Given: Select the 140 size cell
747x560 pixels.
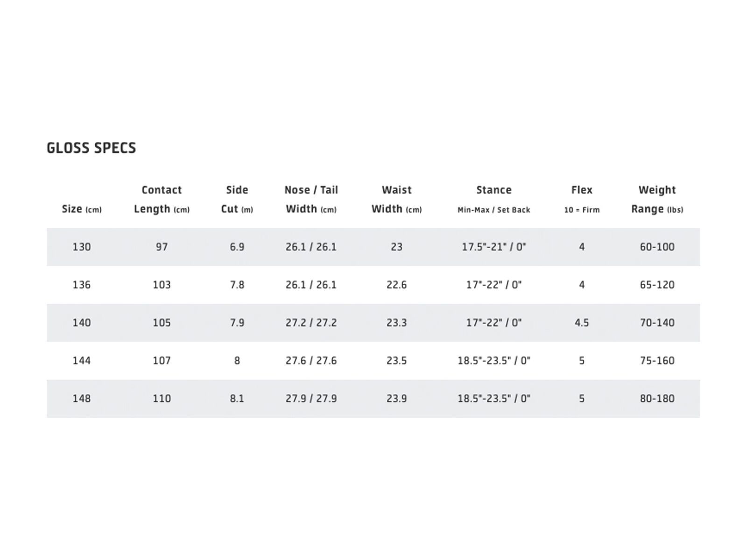Looking at the screenshot, I should pos(82,322).
